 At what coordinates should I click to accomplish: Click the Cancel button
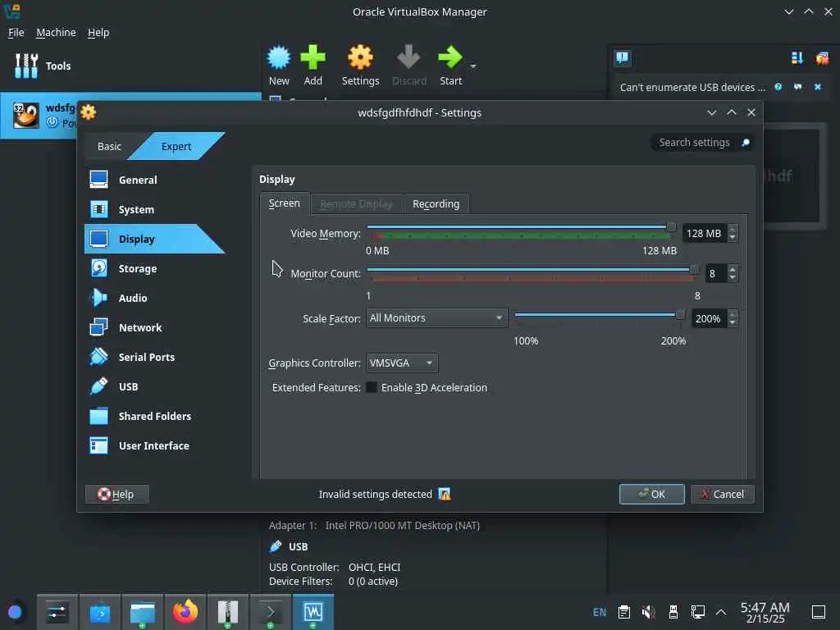pyautogui.click(x=722, y=494)
